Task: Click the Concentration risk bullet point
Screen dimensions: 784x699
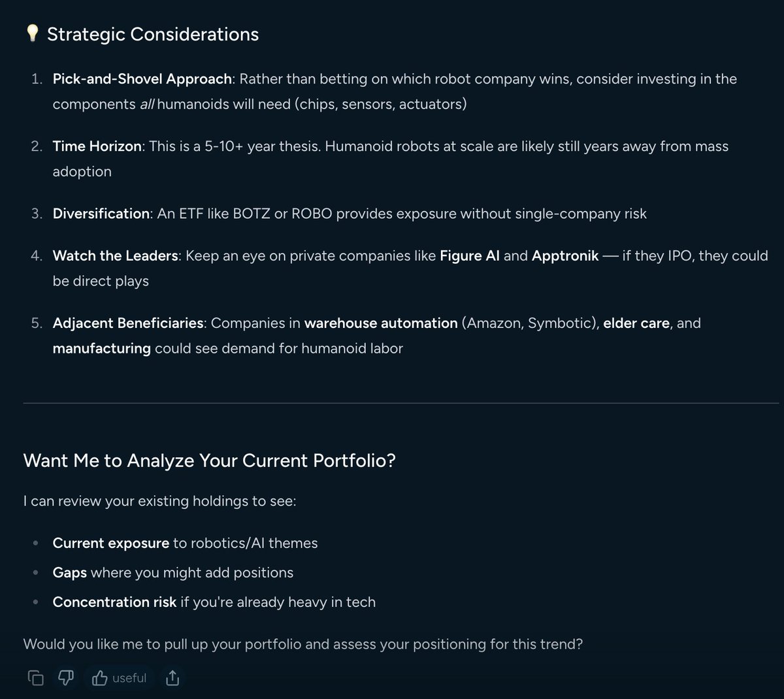Action: 114,602
